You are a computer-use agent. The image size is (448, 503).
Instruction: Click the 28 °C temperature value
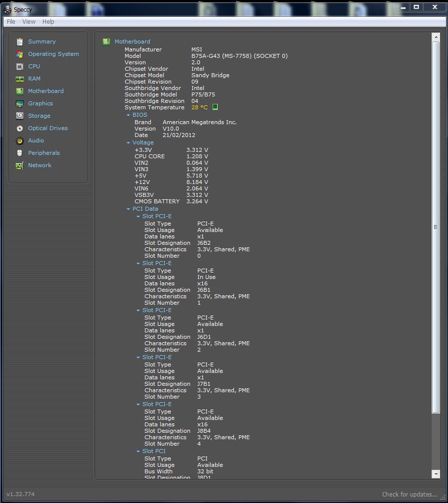click(x=199, y=107)
